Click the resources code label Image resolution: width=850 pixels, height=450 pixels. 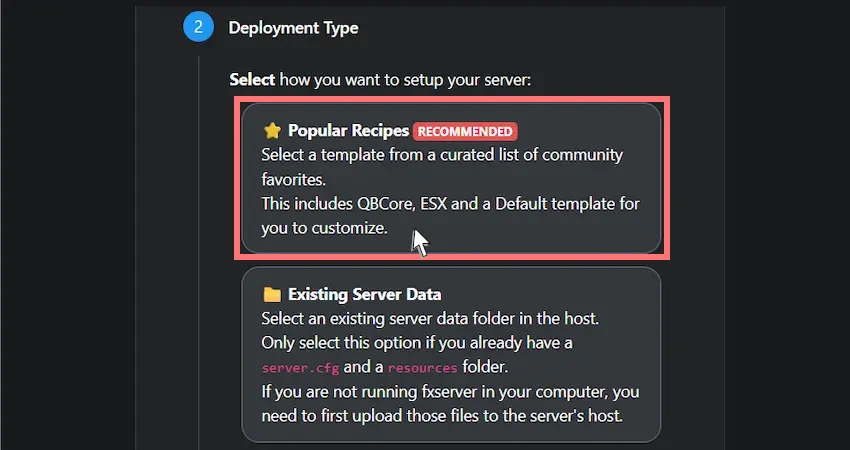(423, 368)
